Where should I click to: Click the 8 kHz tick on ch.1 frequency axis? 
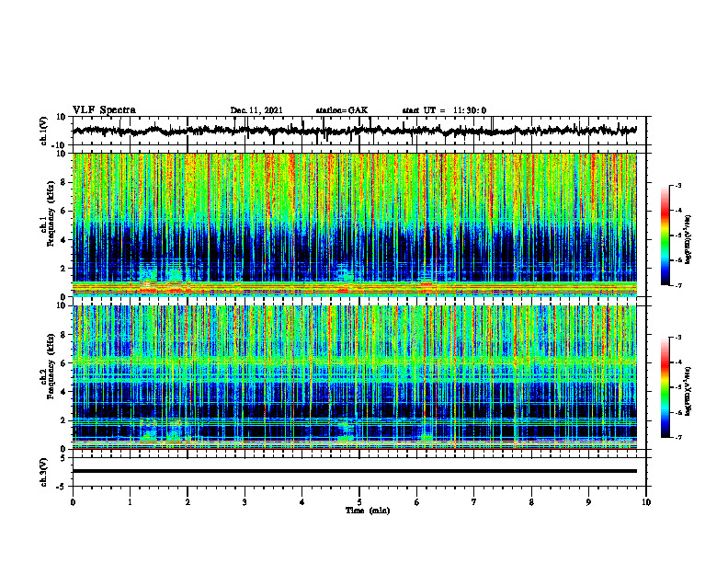click(63, 182)
